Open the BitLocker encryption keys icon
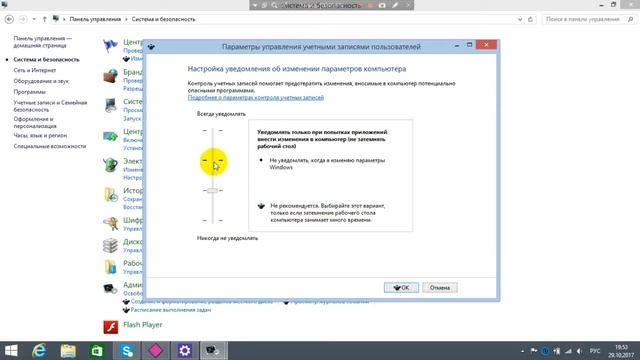 [110, 223]
